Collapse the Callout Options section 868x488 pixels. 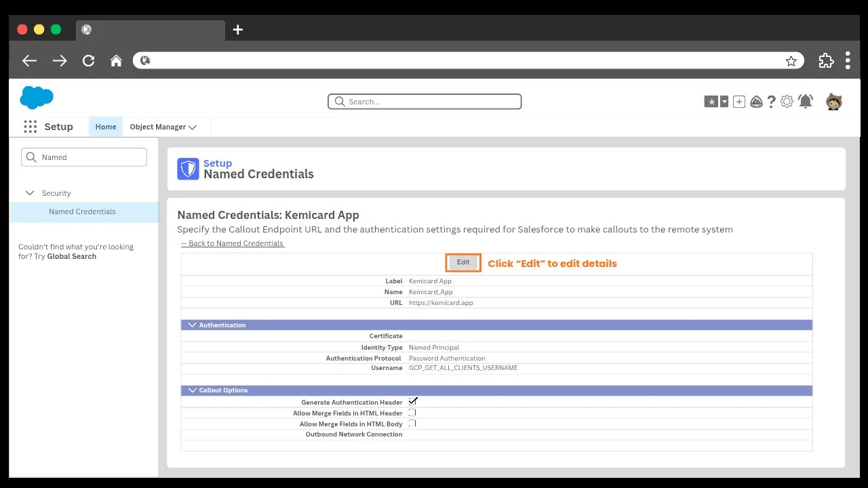[x=191, y=390]
